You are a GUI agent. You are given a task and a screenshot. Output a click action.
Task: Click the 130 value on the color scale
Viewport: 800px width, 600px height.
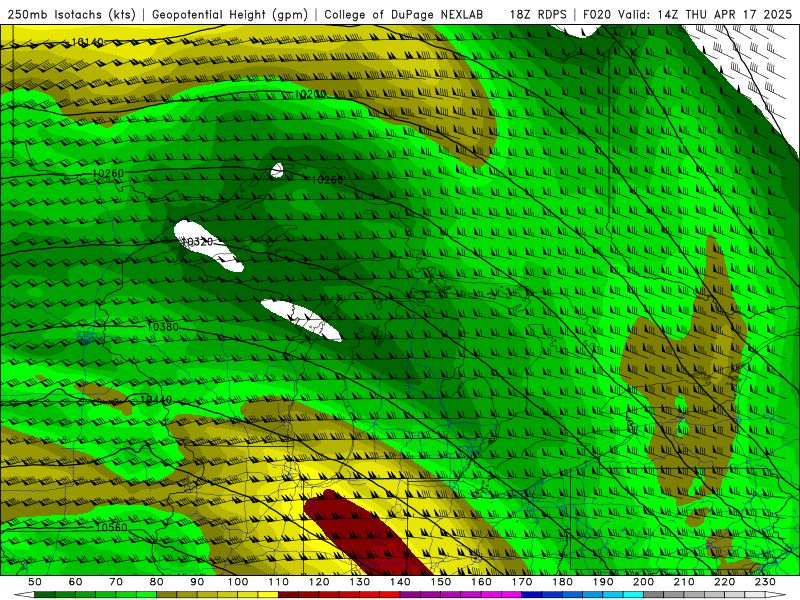[x=360, y=582]
